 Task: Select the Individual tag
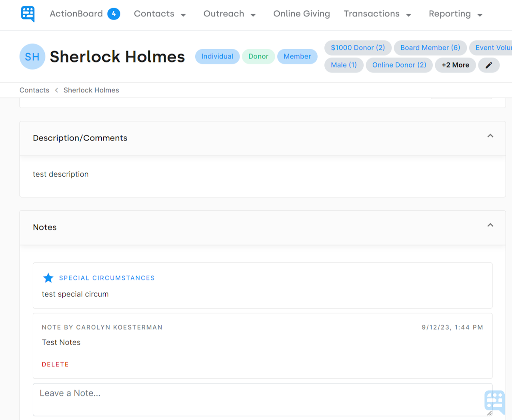pos(217,56)
